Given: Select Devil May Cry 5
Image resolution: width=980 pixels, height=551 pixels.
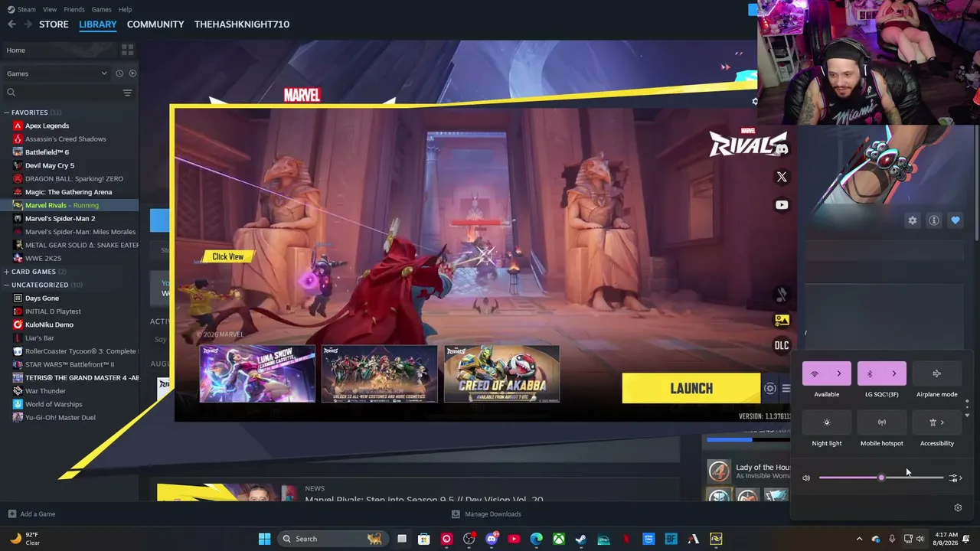Looking at the screenshot, I should [x=50, y=165].
